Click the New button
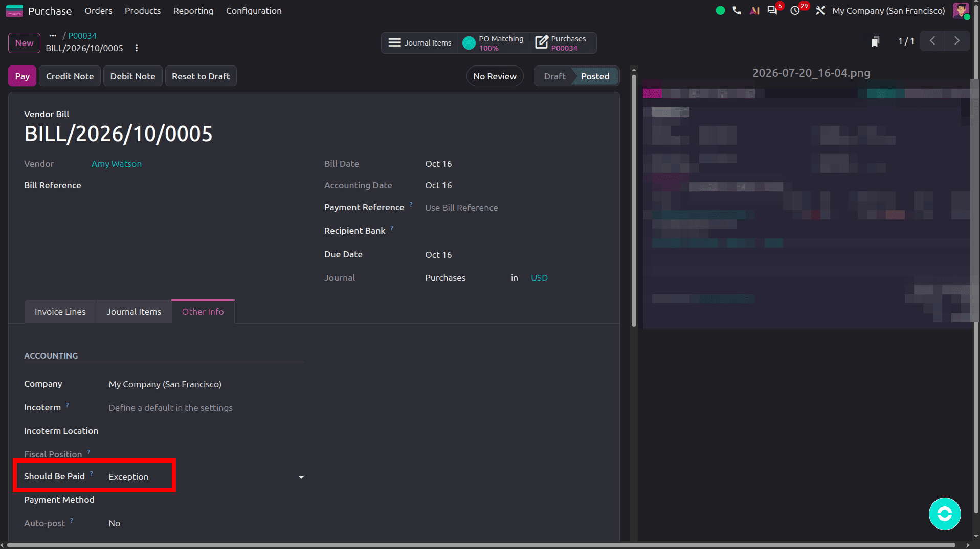The image size is (980, 549). tap(24, 43)
